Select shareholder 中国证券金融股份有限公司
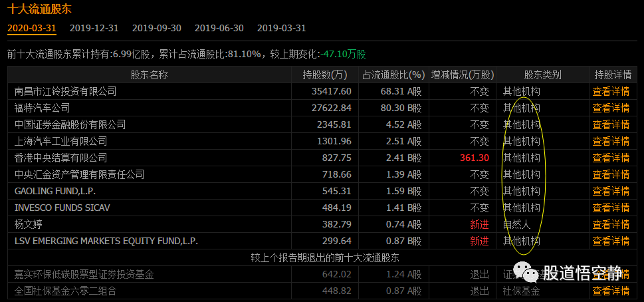Image resolution: width=644 pixels, height=302 pixels. 70,124
